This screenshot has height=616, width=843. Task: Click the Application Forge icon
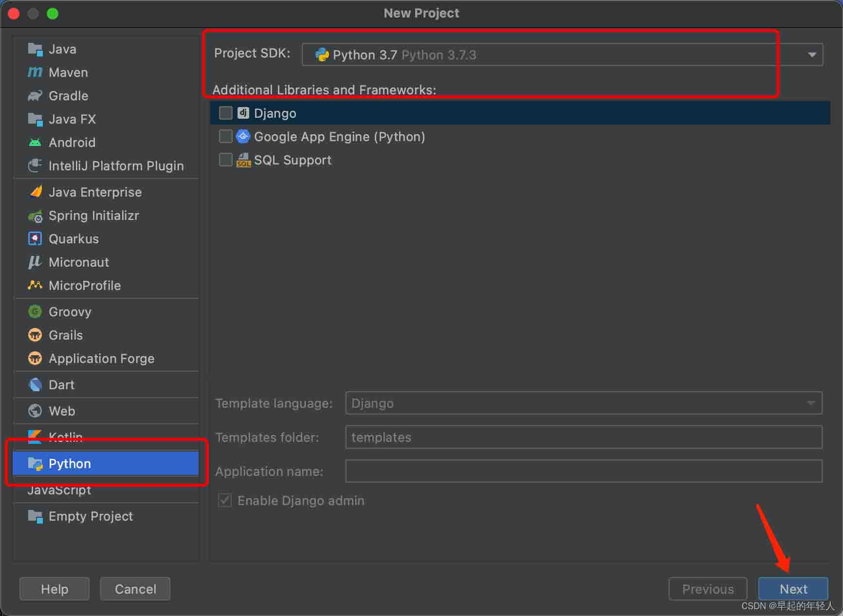(x=35, y=359)
